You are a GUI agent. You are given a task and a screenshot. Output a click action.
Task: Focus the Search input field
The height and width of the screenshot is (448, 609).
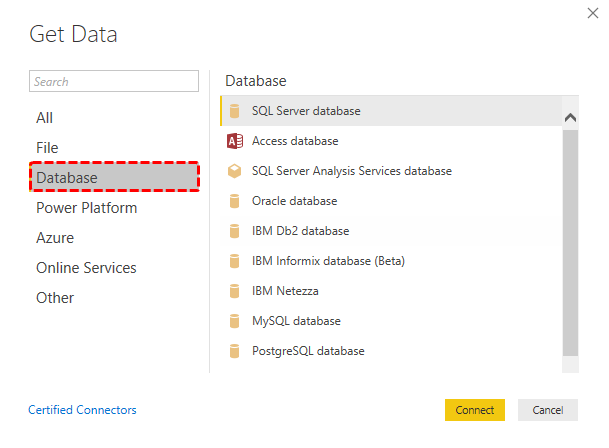click(x=114, y=81)
